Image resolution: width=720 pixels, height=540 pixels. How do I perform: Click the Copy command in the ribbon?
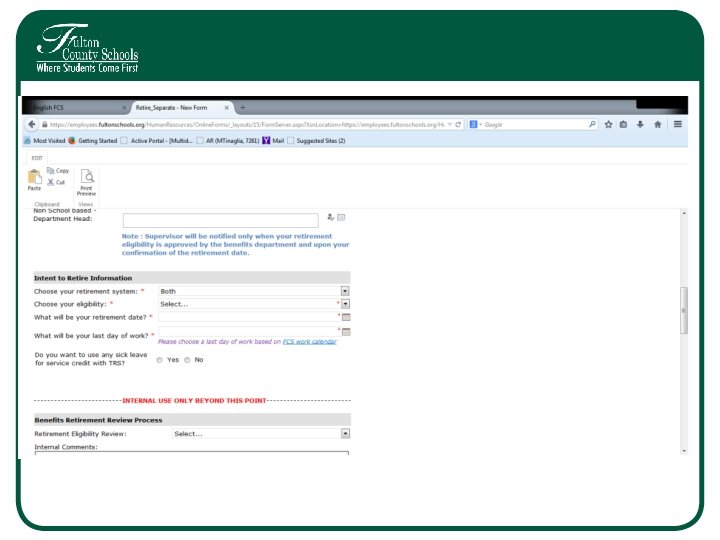[58, 171]
